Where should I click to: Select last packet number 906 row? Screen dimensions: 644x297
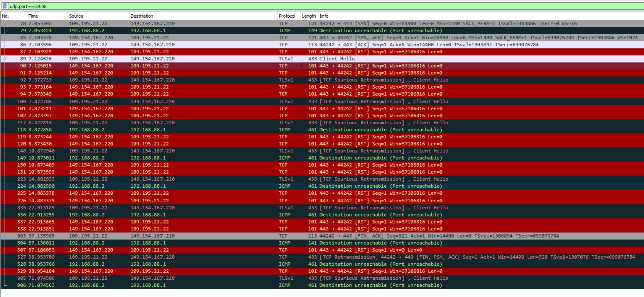(322, 285)
